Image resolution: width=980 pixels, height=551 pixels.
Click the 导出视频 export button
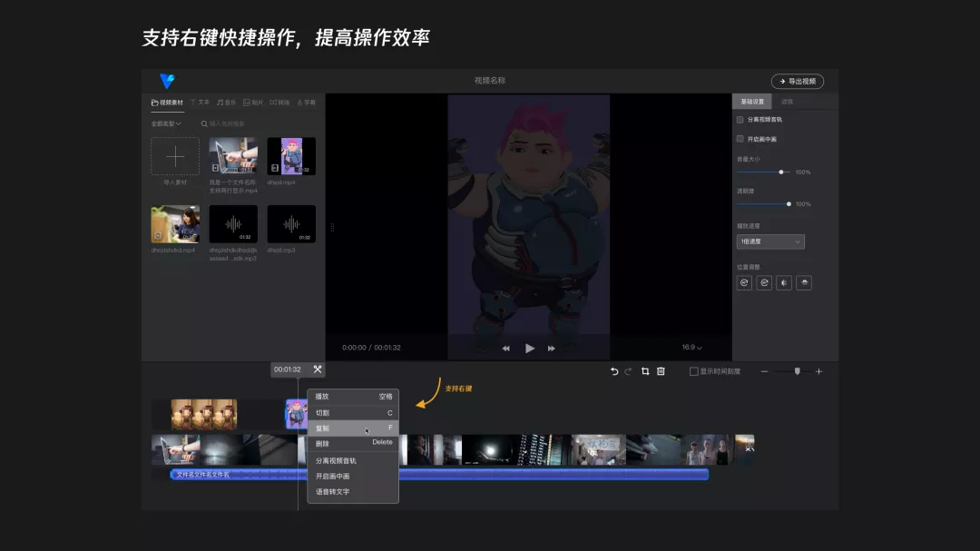point(798,82)
